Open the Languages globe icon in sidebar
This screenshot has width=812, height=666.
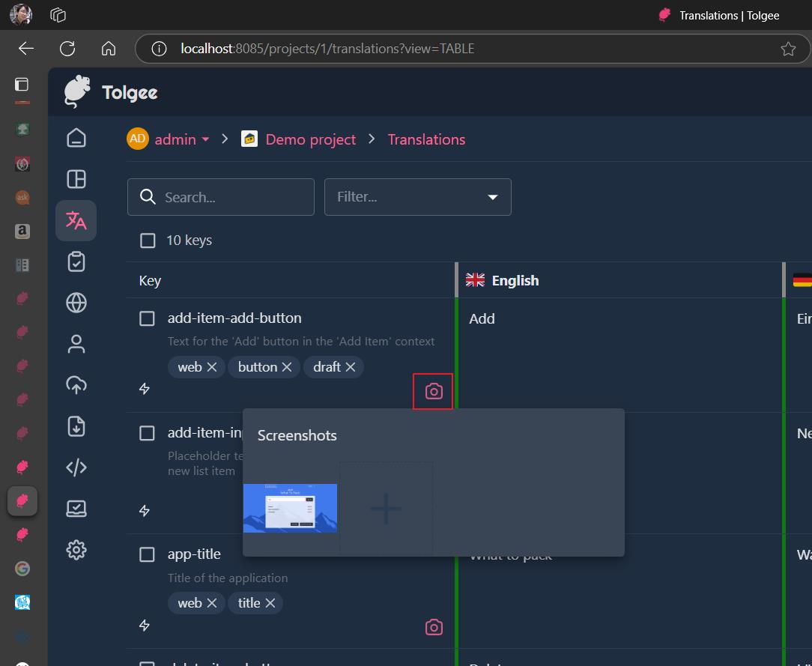76,303
